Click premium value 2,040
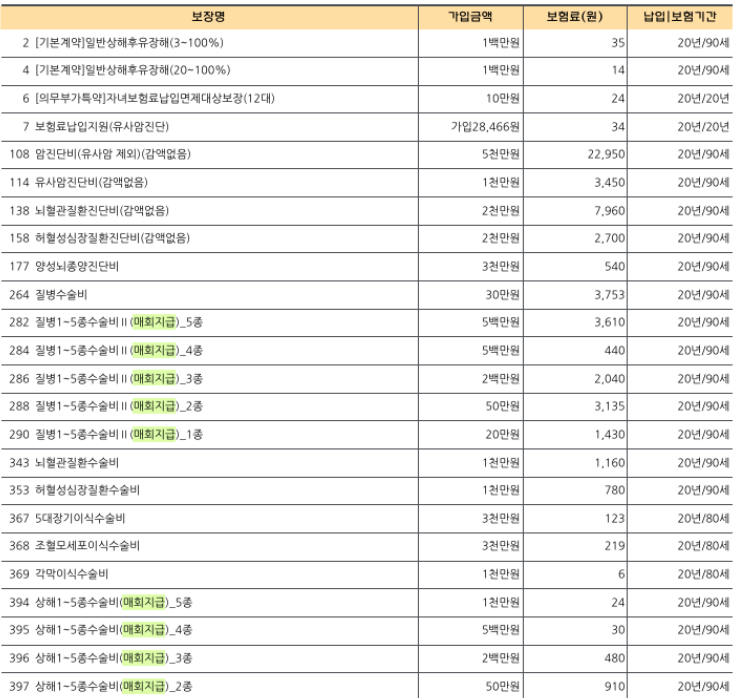This screenshot has height=698, width=737. click(x=609, y=379)
